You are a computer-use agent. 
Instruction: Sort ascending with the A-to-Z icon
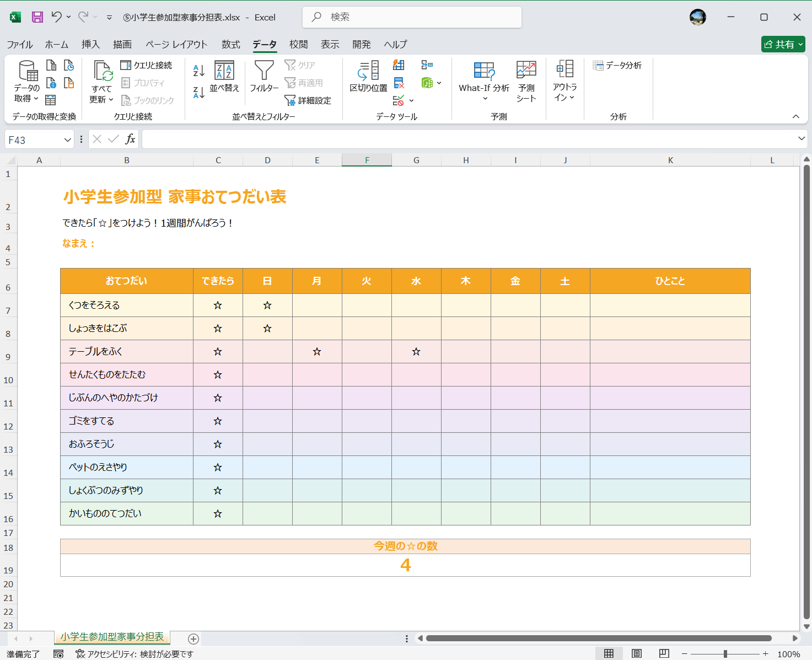[199, 71]
